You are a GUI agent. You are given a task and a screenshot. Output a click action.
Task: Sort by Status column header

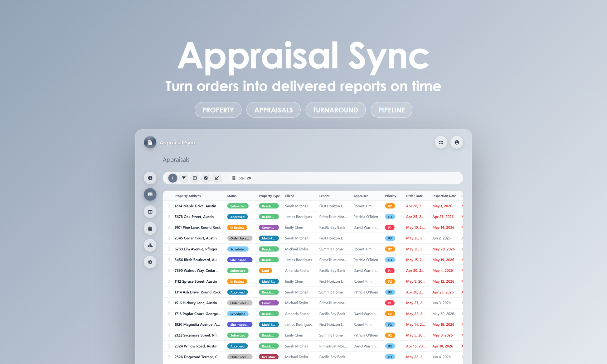[x=232, y=196]
